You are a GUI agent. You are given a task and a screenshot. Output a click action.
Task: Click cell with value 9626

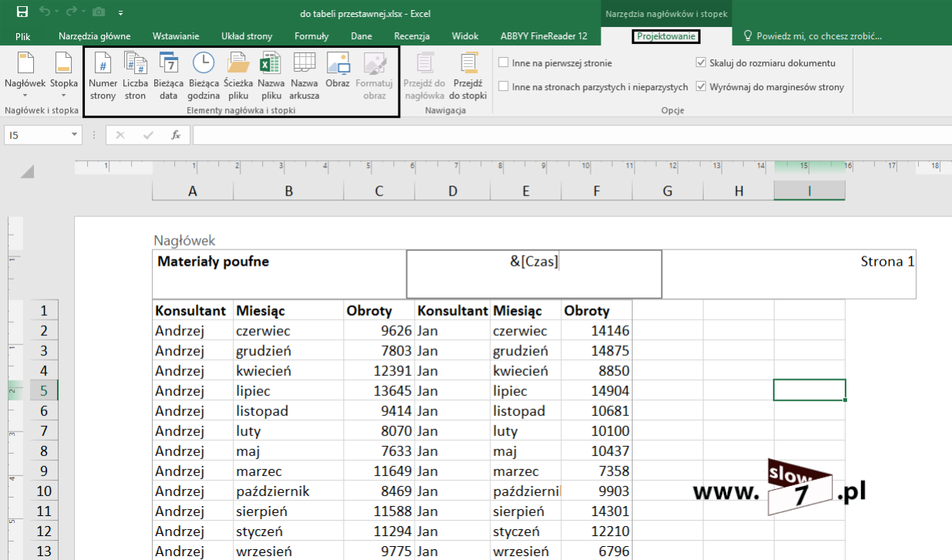point(379,330)
